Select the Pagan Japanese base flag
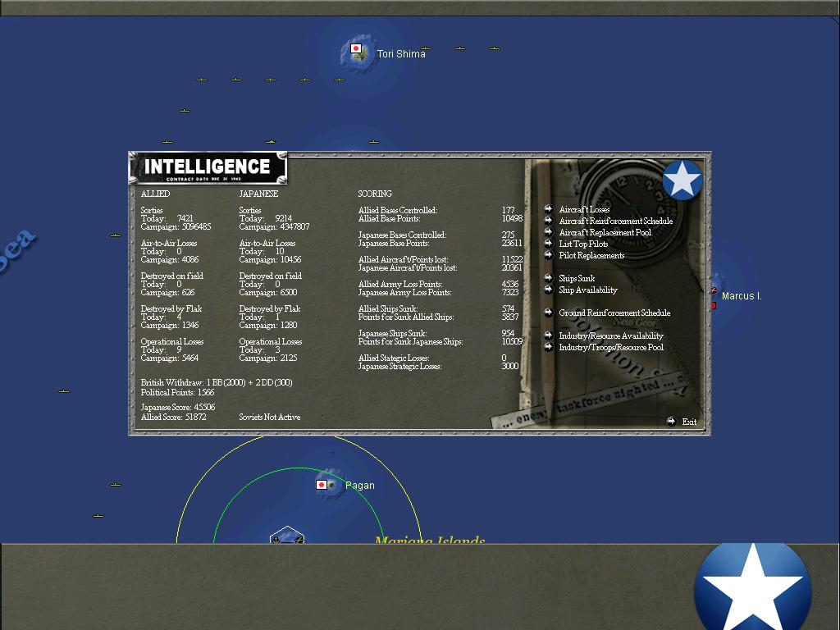The width and height of the screenshot is (840, 630). point(322,485)
